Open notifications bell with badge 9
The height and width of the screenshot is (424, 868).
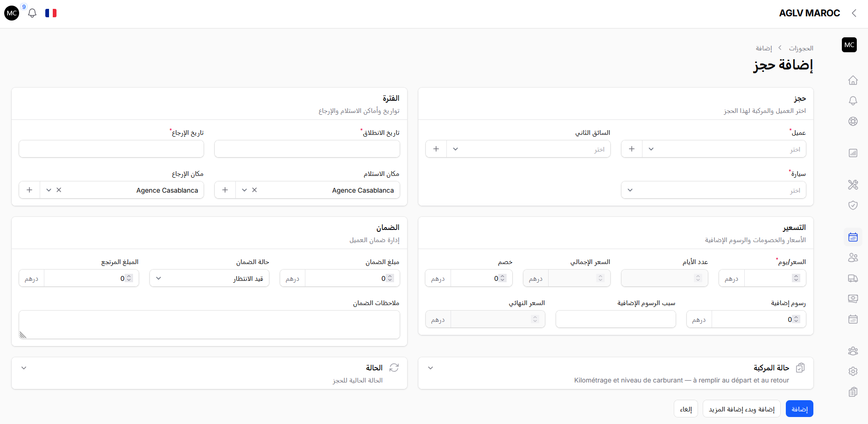pyautogui.click(x=32, y=13)
